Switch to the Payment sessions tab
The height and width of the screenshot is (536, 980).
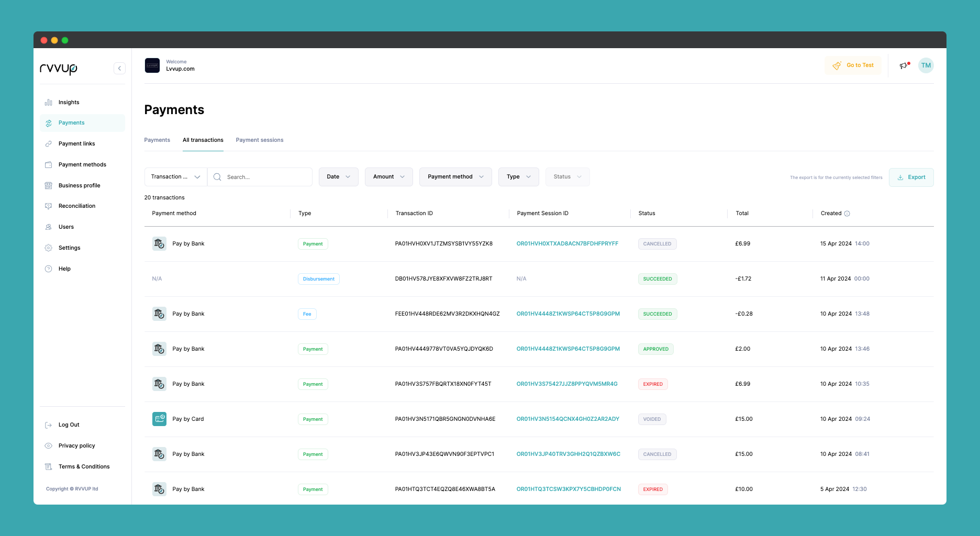click(259, 140)
